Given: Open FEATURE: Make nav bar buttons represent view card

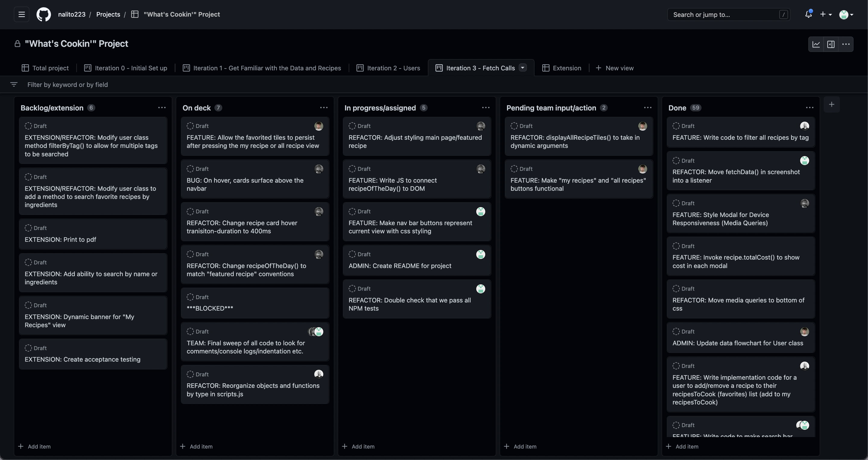Looking at the screenshot, I should coord(417,222).
